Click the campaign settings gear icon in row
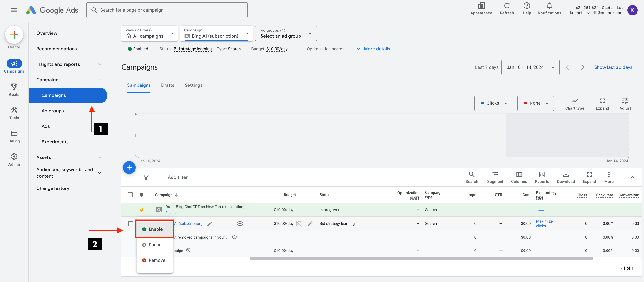644x282 pixels. coord(240,223)
